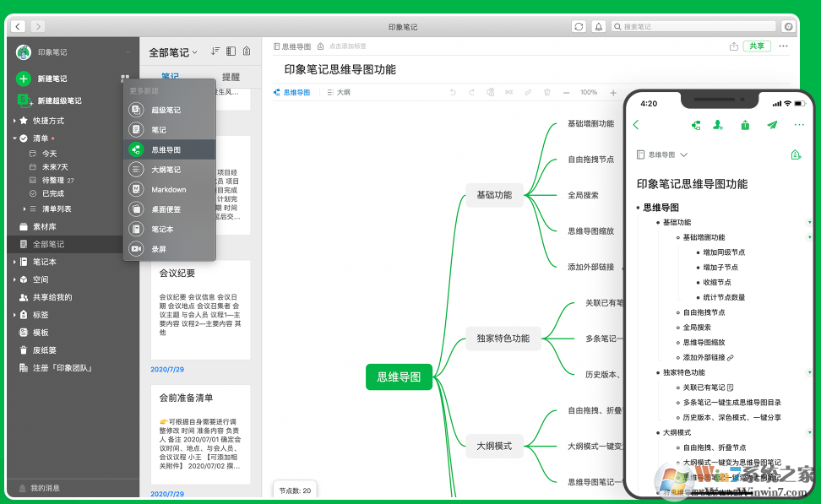Screen dimensions: 821x504
Task: Click inside the 搜索笔记 search field
Action: [693, 26]
